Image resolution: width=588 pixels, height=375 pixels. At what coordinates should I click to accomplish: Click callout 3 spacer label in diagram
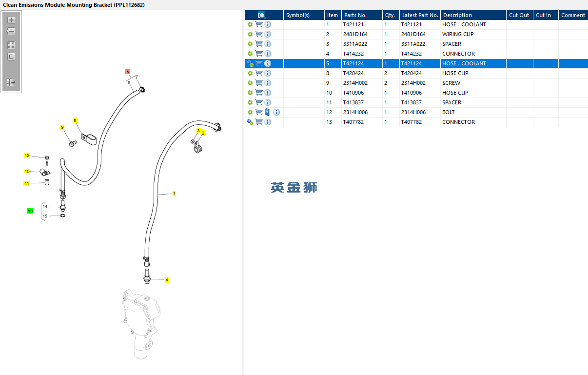[x=198, y=131]
